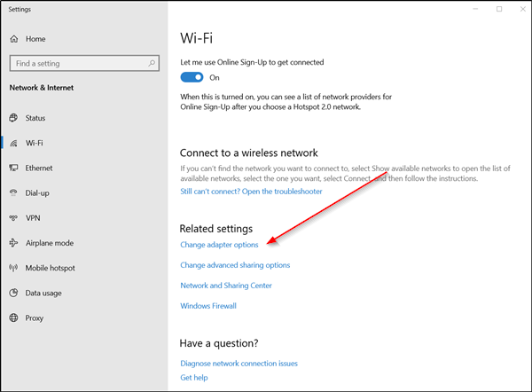
Task: Open Network and Sharing Center
Action: tap(226, 286)
